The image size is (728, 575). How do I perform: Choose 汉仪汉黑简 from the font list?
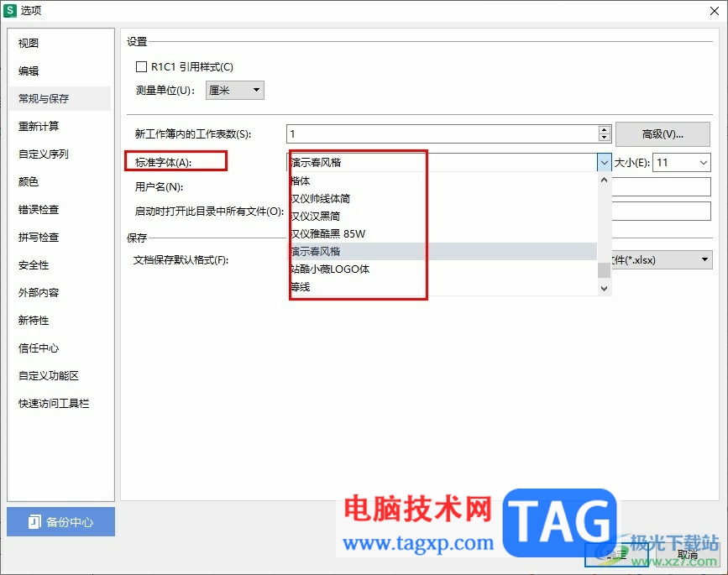pos(443,217)
